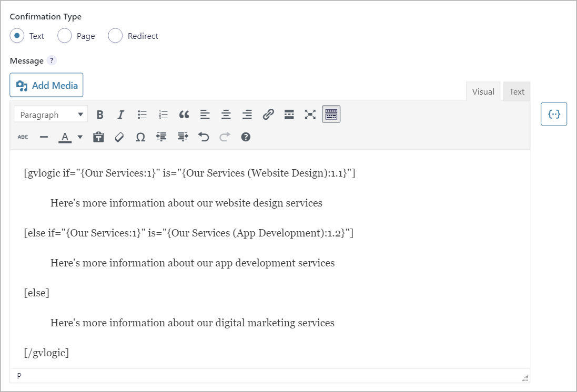Insert a numbered list
This screenshot has height=392, width=577.
coord(163,115)
